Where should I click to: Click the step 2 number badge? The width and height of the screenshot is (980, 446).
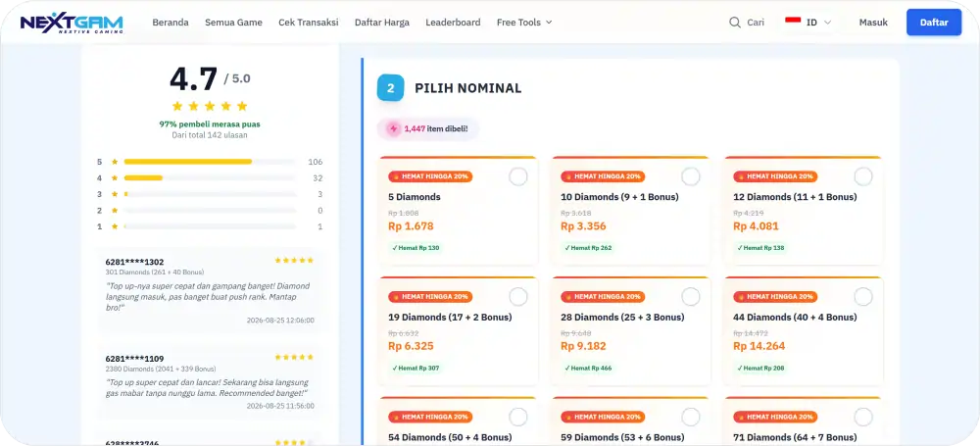point(391,88)
